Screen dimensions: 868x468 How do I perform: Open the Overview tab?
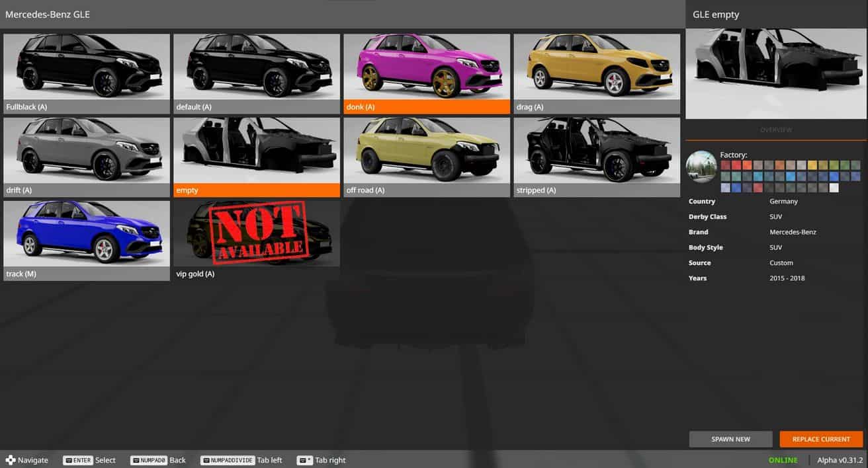tap(776, 130)
